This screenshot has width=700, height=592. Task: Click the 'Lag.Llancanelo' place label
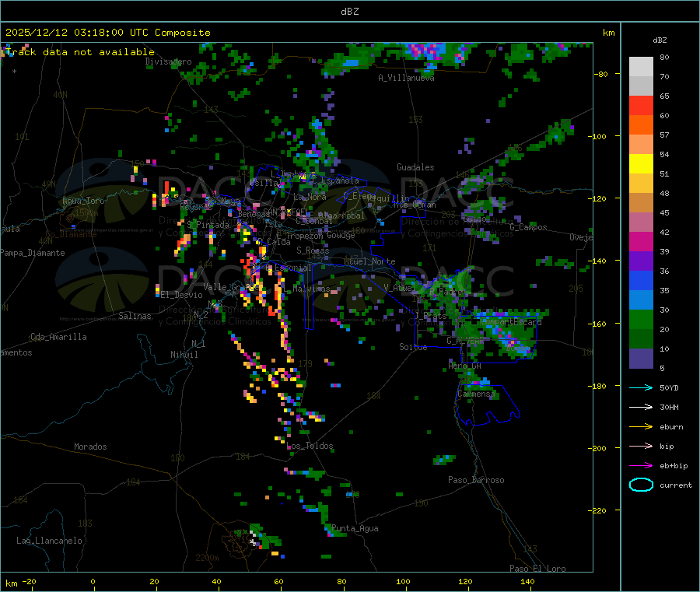click(x=49, y=541)
